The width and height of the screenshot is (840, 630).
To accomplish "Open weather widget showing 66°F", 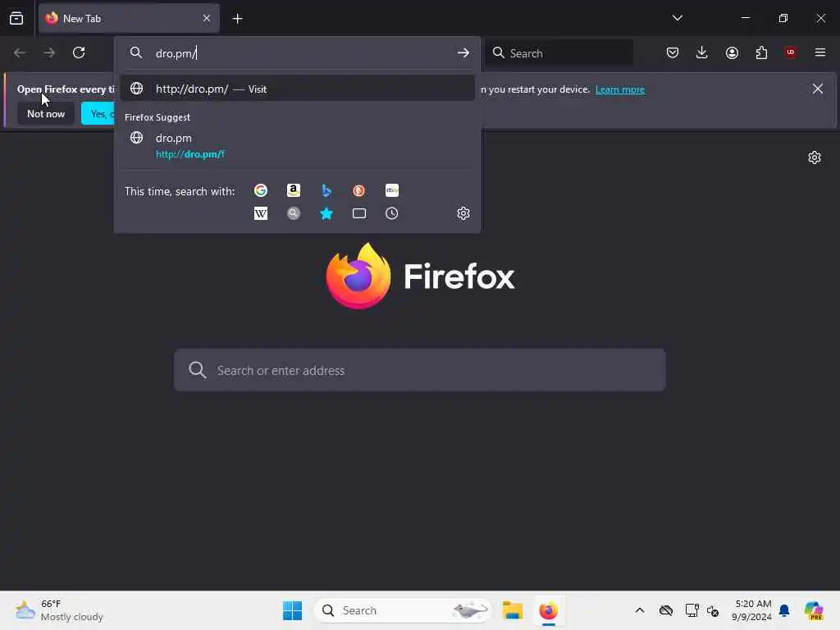I will [x=59, y=610].
